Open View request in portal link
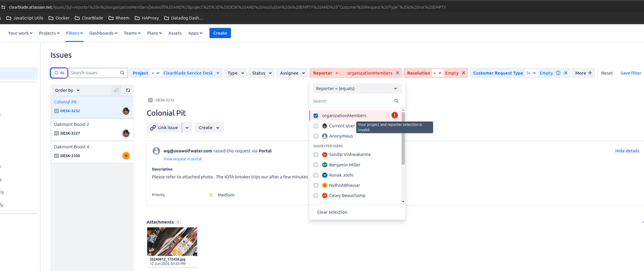The image size is (644, 271). click(x=182, y=159)
